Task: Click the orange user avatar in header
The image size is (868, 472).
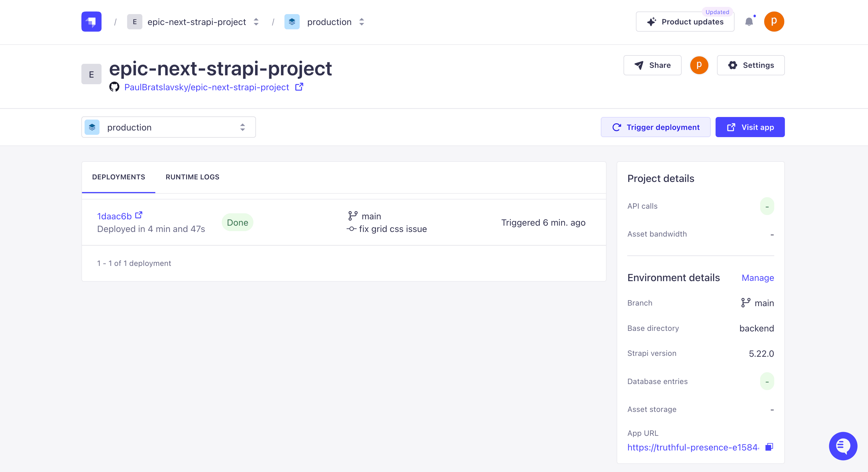Action: pyautogui.click(x=774, y=22)
